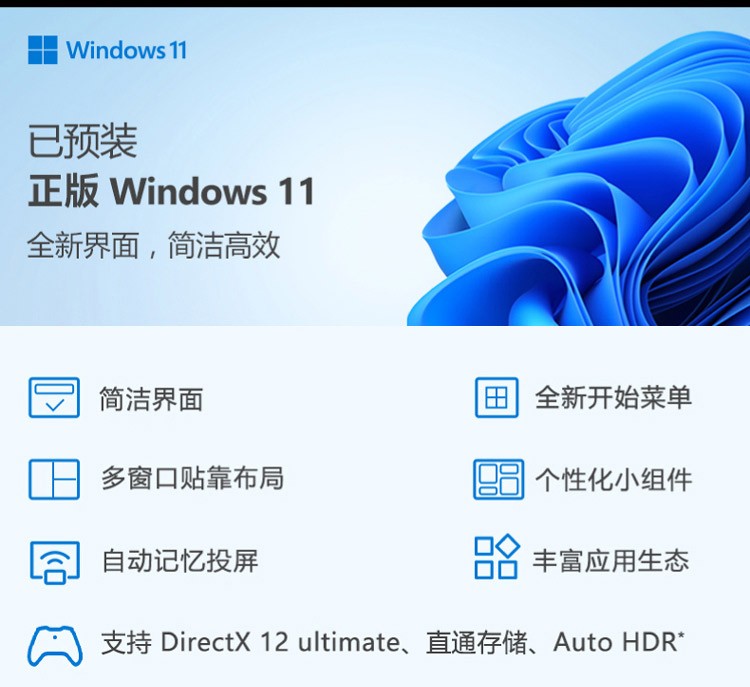The width and height of the screenshot is (750, 687).
Task: Click the 自动记忆投屏 label
Action: [x=180, y=561]
